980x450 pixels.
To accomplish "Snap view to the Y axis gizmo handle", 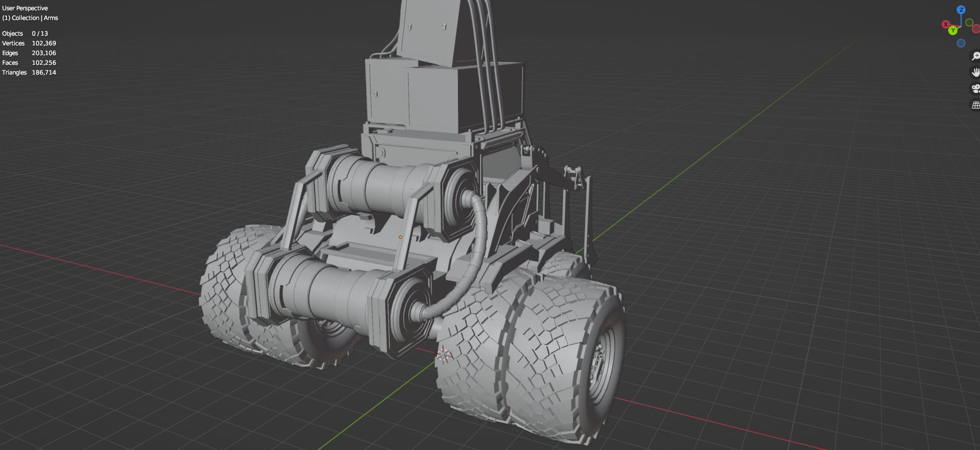I will [953, 31].
